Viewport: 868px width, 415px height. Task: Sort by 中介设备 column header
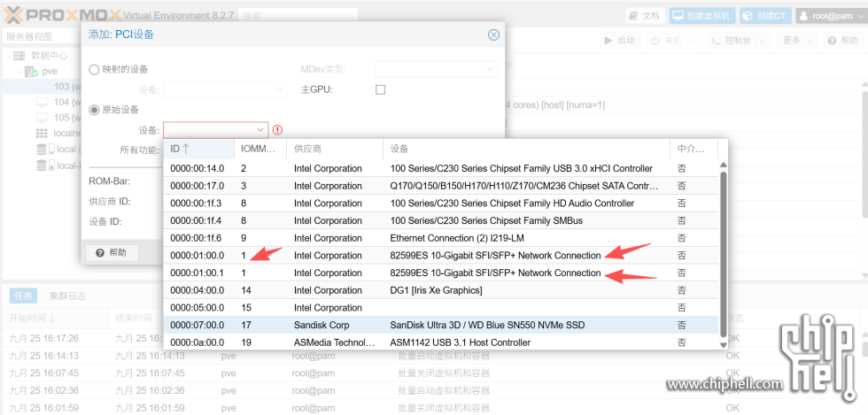(694, 149)
